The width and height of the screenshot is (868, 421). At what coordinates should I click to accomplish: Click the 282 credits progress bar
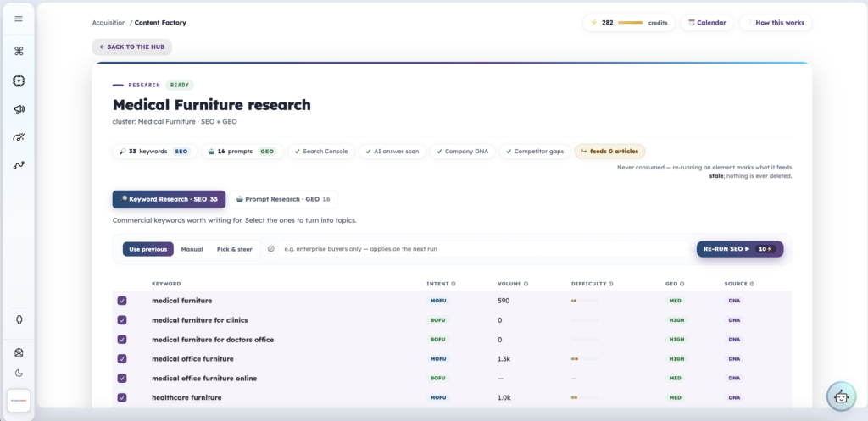630,23
